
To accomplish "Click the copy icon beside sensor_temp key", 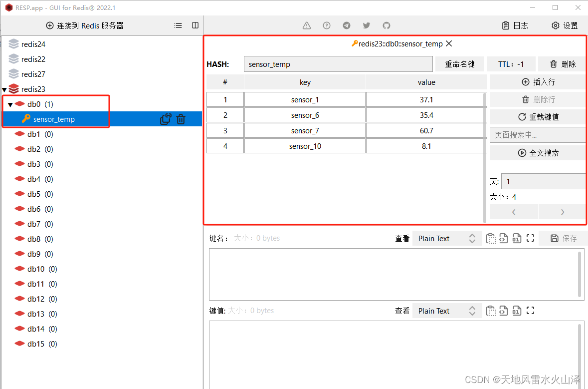I will (x=166, y=119).
